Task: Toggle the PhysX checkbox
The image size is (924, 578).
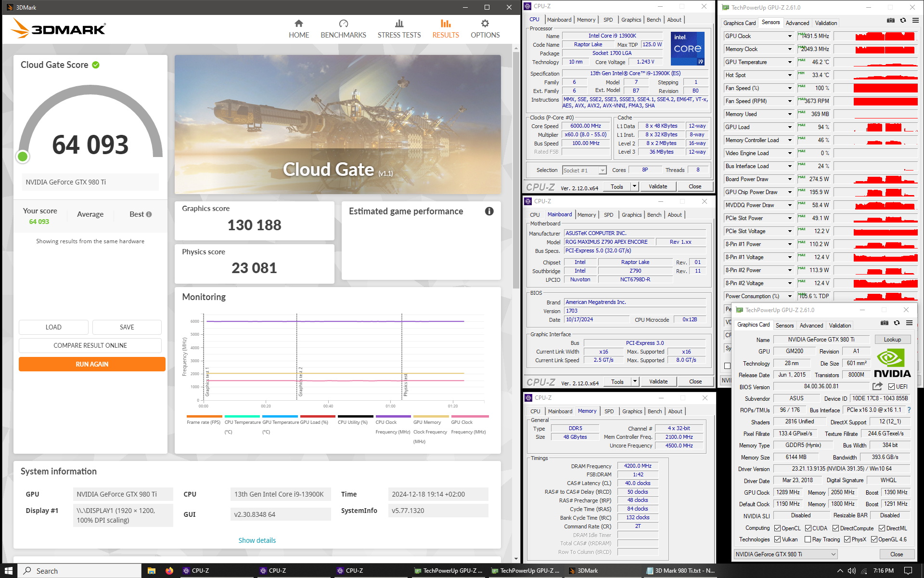Action: pos(847,539)
